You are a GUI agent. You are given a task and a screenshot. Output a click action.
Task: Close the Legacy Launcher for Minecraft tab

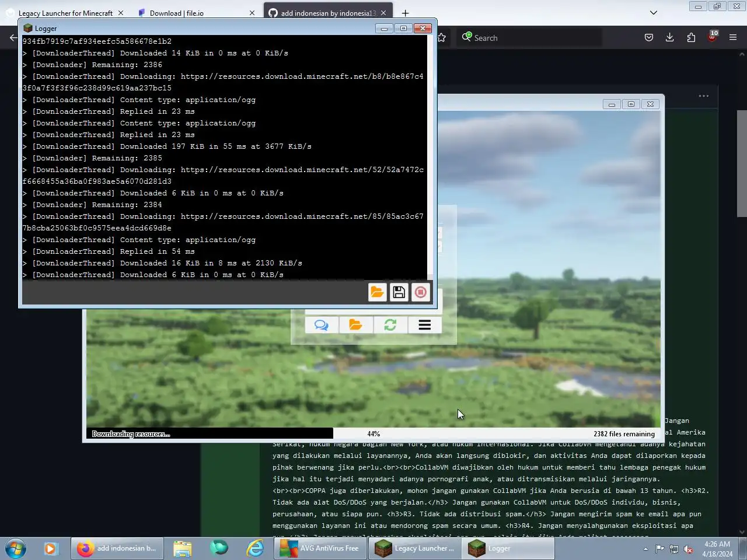pyautogui.click(x=121, y=13)
